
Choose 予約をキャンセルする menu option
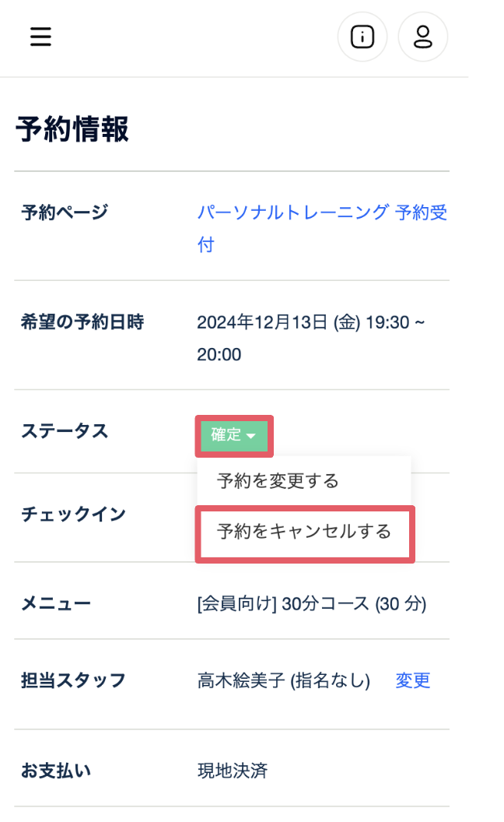point(304,532)
